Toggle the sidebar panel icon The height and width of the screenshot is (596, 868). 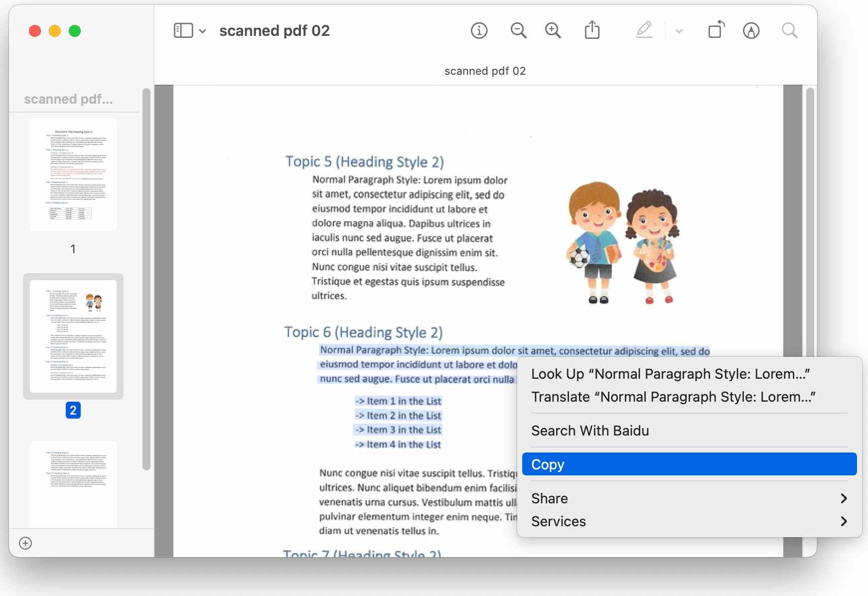182,30
